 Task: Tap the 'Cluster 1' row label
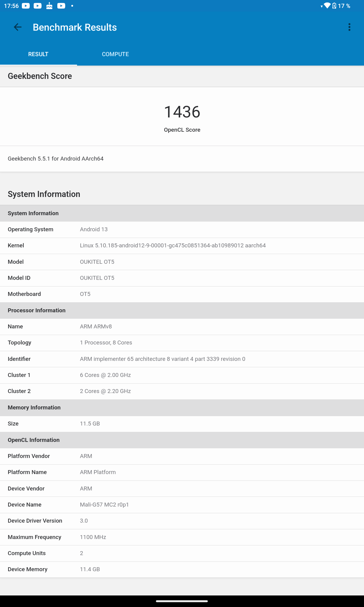(19, 375)
